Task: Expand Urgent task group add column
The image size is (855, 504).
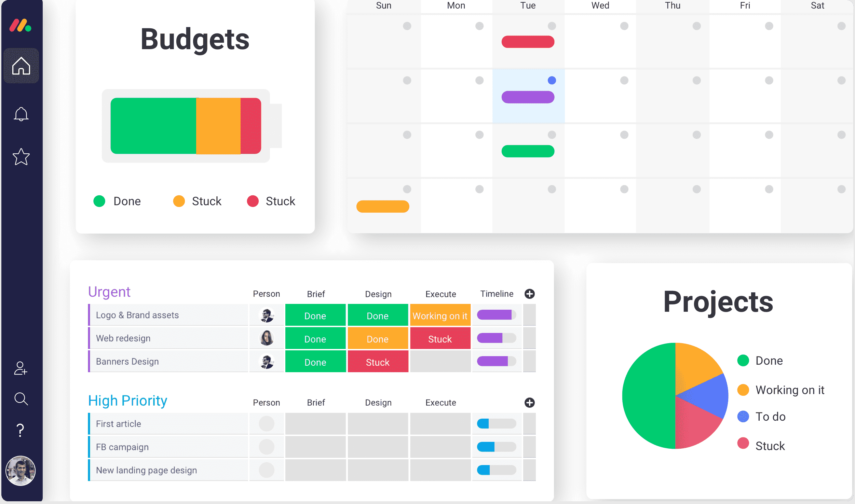Action: 529,293
